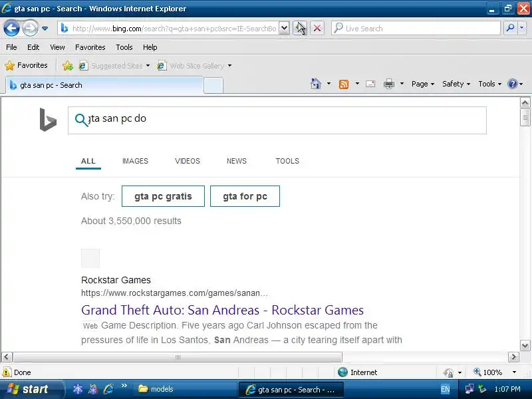Open the Tools command bar menu
This screenshot has height=399, width=532.
click(489, 84)
